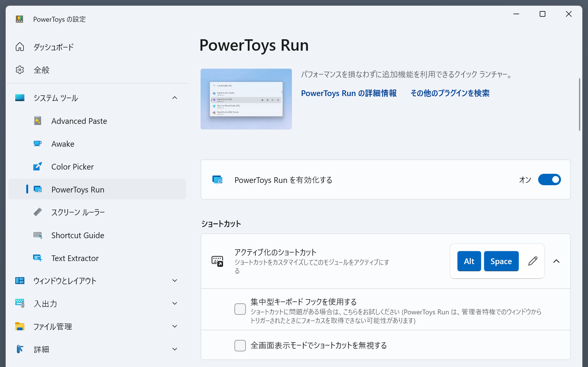This screenshot has width=588, height=367.
Task: Expand the ファイル管理 category
Action: (175, 327)
